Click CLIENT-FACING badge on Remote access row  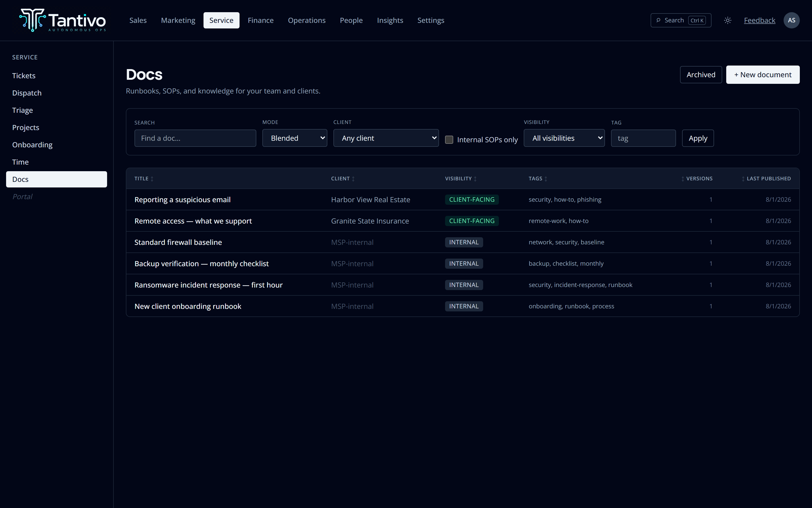click(471, 221)
